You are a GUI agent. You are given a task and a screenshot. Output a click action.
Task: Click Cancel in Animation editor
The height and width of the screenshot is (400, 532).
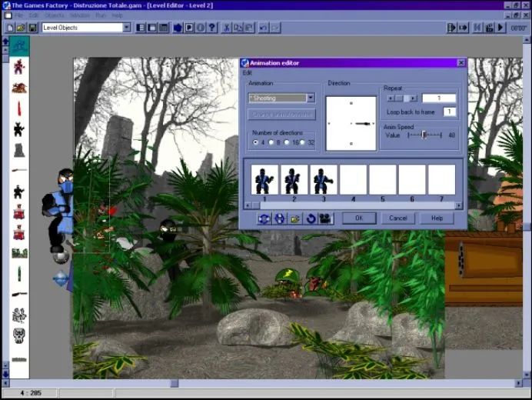pos(398,218)
